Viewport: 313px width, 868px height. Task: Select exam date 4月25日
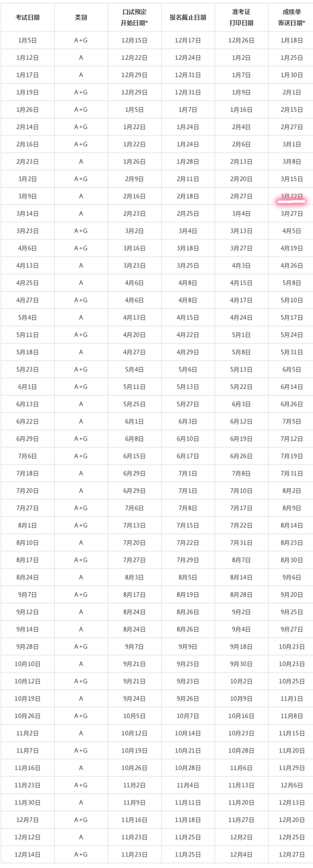tap(28, 283)
